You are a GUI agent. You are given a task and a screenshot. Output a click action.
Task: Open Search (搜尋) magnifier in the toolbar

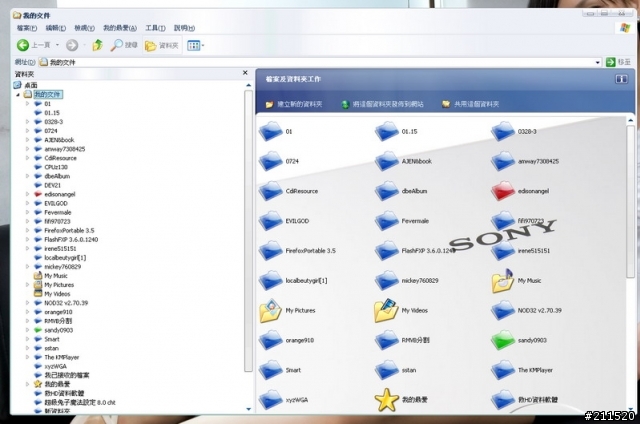click(116, 45)
